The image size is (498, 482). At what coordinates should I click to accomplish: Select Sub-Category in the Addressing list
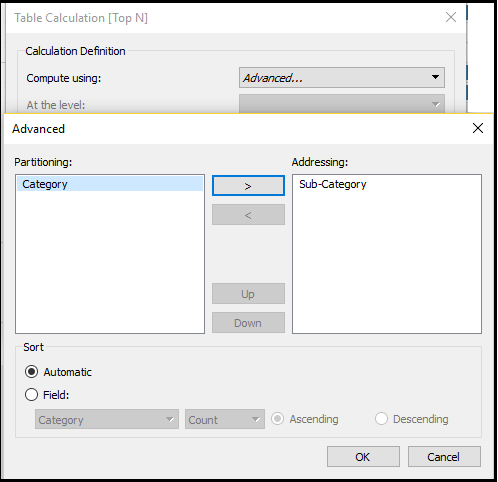tap(333, 184)
